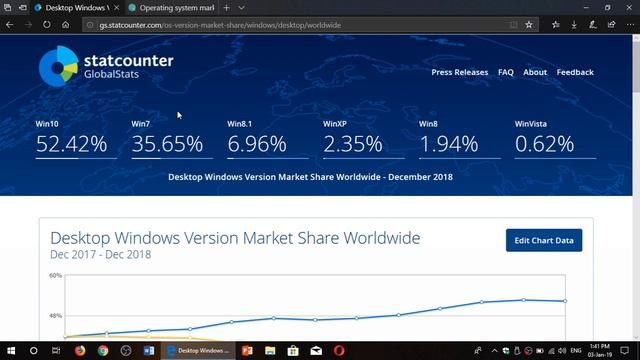Open the downloads icon in toolbar

574,25
